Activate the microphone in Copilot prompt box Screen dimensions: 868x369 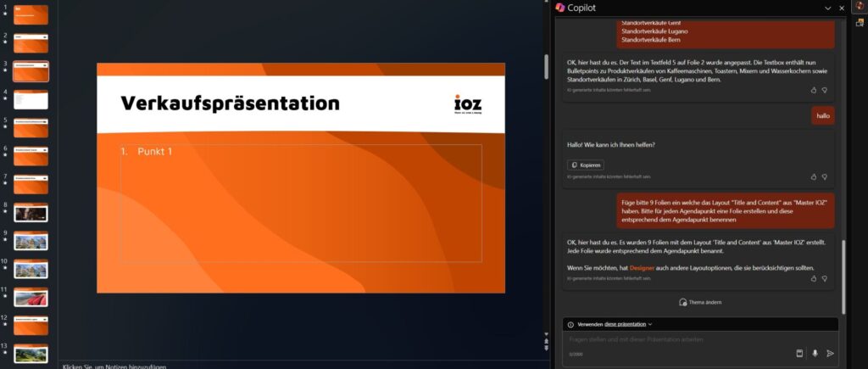click(815, 354)
